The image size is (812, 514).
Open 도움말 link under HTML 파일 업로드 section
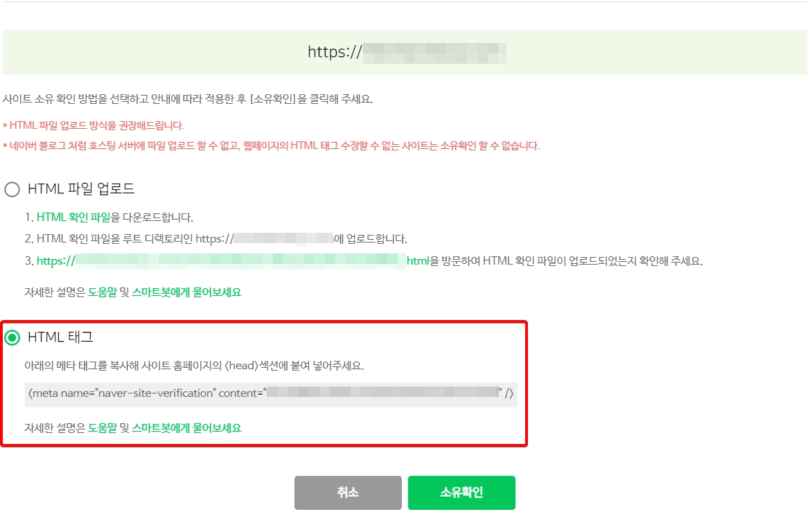tap(103, 292)
